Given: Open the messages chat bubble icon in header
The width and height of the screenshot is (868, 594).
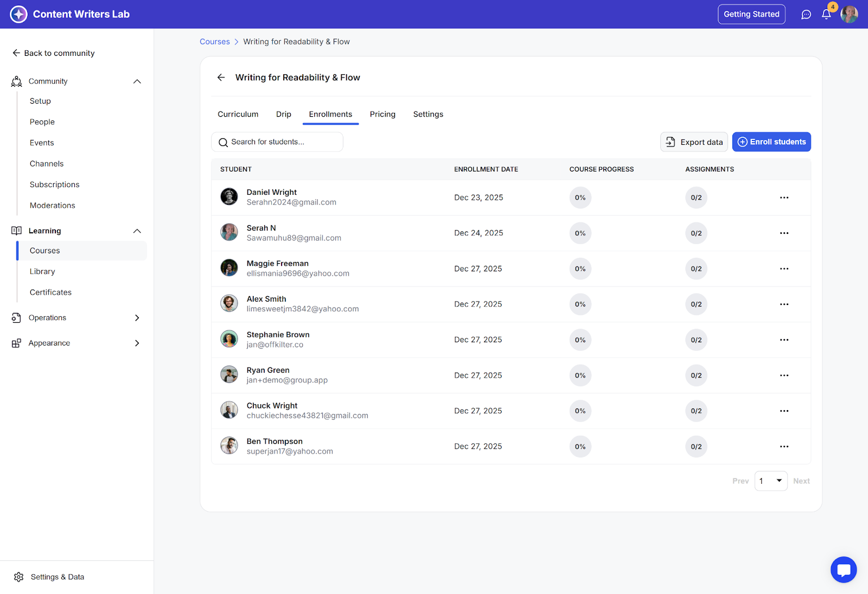Looking at the screenshot, I should (806, 15).
